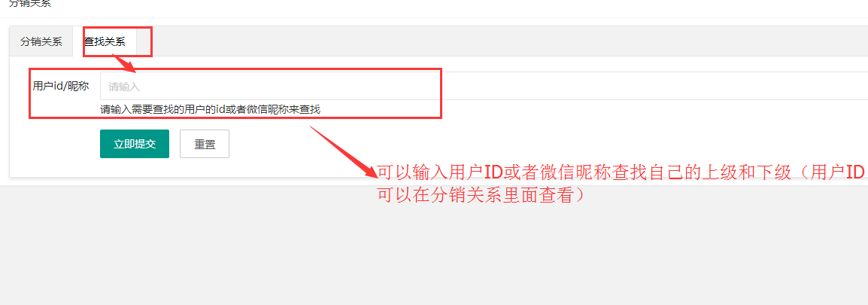Click the hint text about 微信昵称来查找
Image resolution: width=868 pixels, height=305 pixels.
point(211,109)
